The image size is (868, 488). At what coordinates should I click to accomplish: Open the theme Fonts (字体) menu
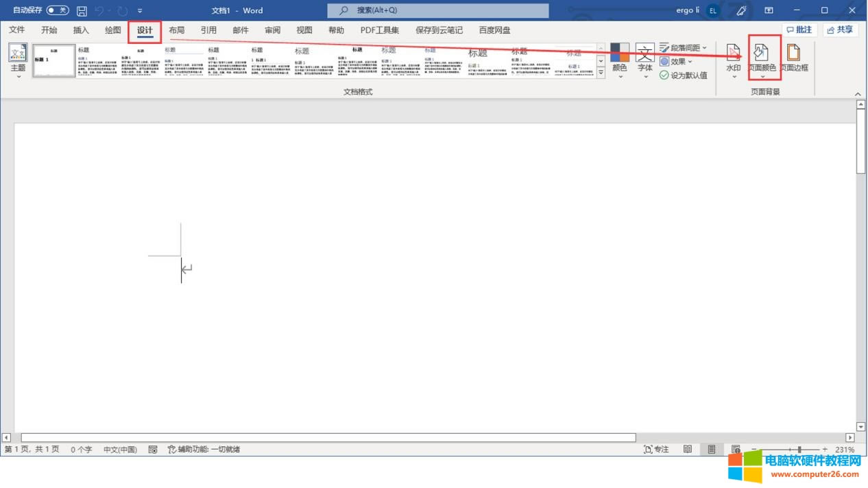pyautogui.click(x=644, y=60)
